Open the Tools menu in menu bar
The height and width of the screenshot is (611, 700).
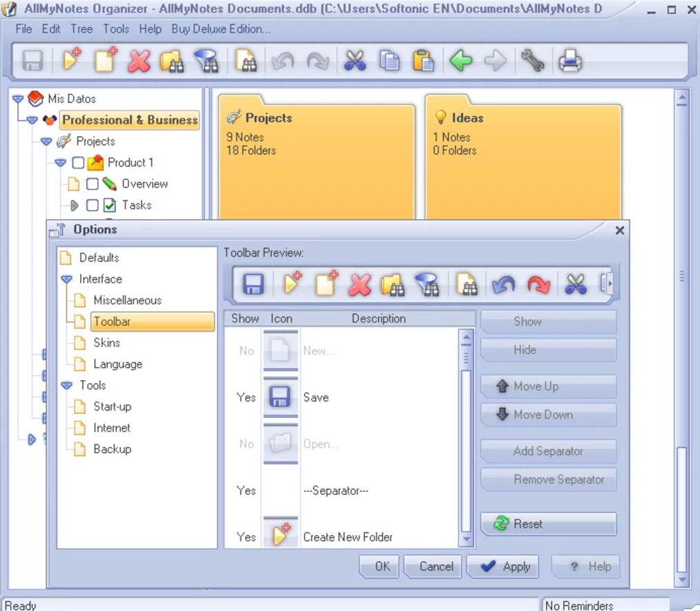[116, 29]
